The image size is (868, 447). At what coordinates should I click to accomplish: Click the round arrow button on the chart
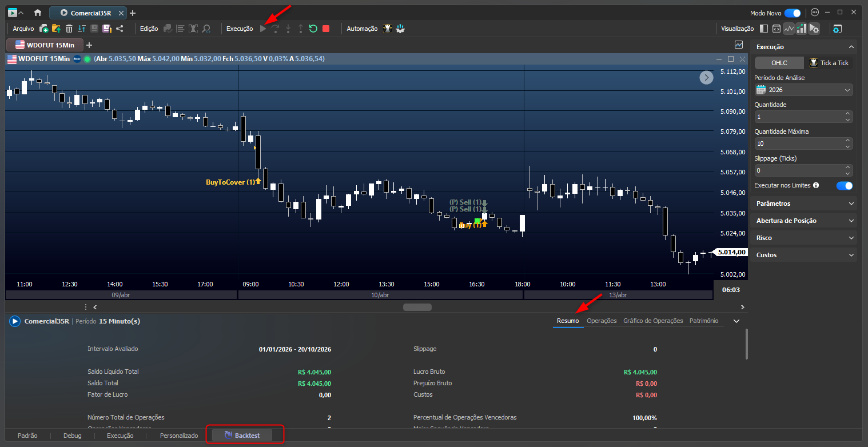(x=707, y=78)
